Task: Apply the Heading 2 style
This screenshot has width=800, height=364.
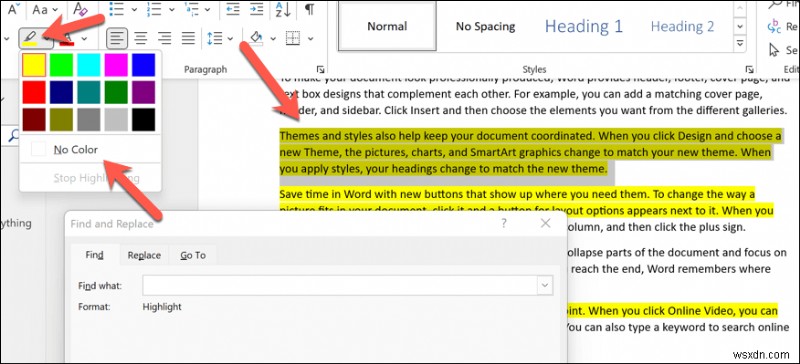Action: click(682, 26)
